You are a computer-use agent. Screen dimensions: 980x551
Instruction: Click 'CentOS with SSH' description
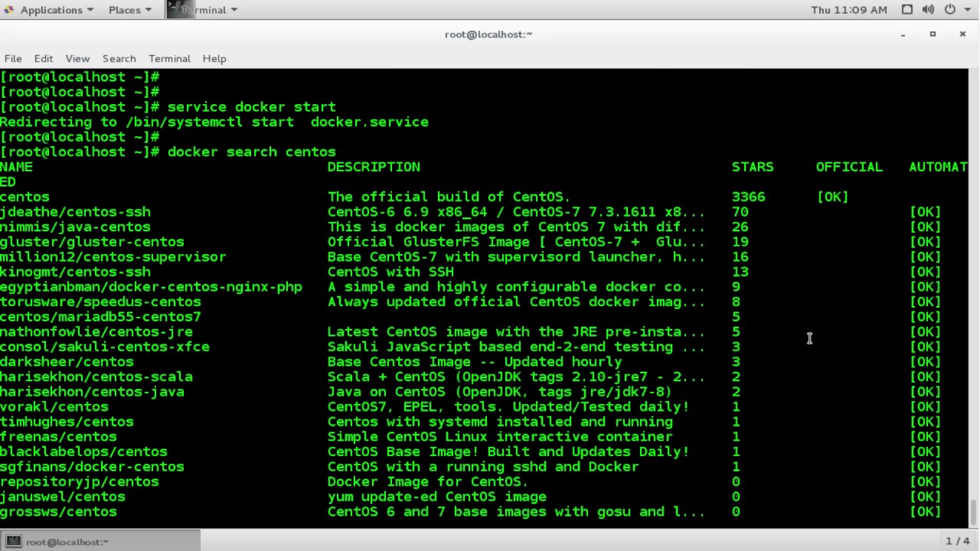(390, 272)
